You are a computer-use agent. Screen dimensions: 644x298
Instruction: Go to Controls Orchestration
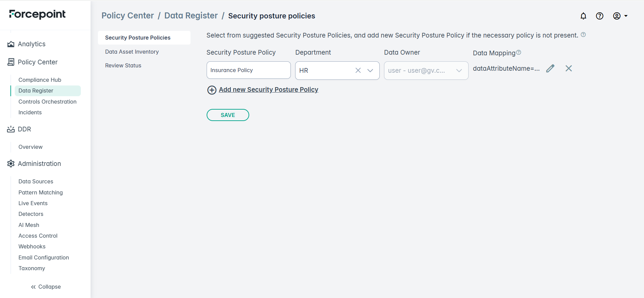(x=47, y=102)
